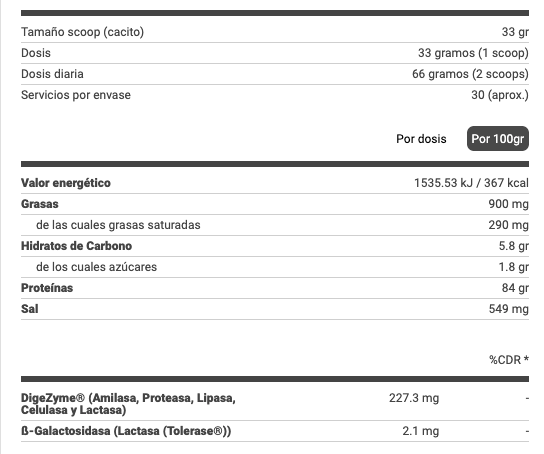Switch to the Por dosis view

click(x=421, y=139)
